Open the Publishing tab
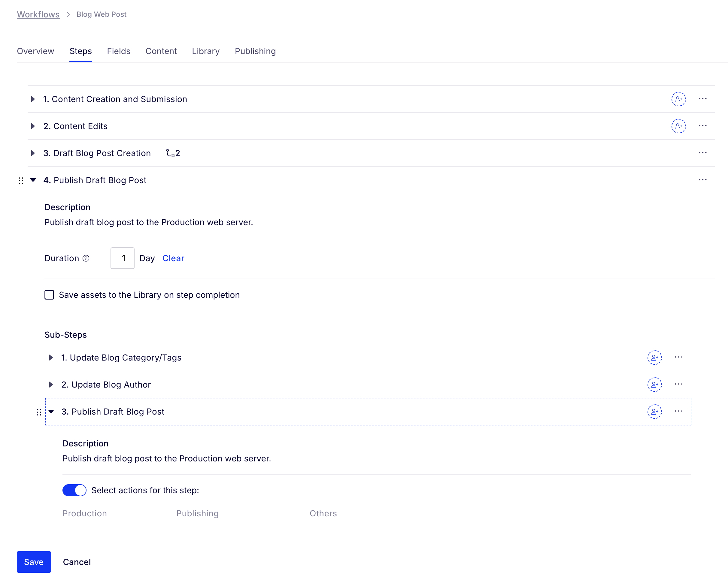Image resolution: width=728 pixels, height=583 pixels. 255,51
